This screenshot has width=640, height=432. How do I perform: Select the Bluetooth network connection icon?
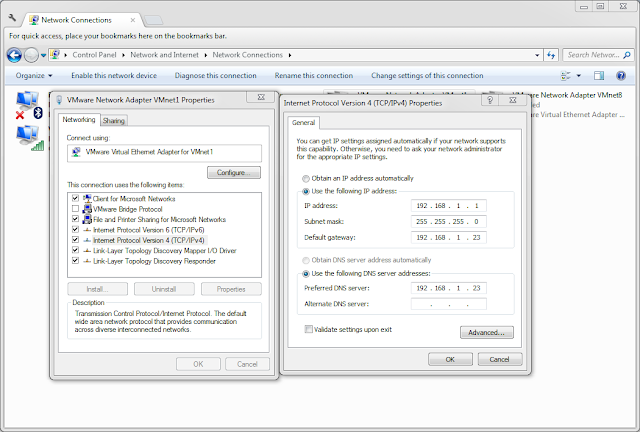coord(29,105)
